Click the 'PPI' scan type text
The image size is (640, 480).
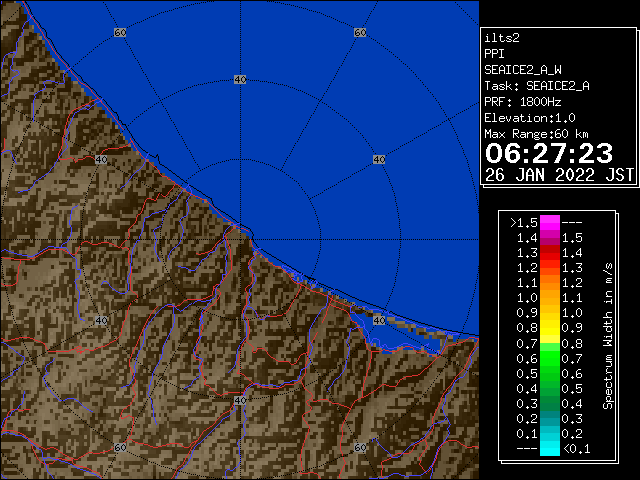494,54
